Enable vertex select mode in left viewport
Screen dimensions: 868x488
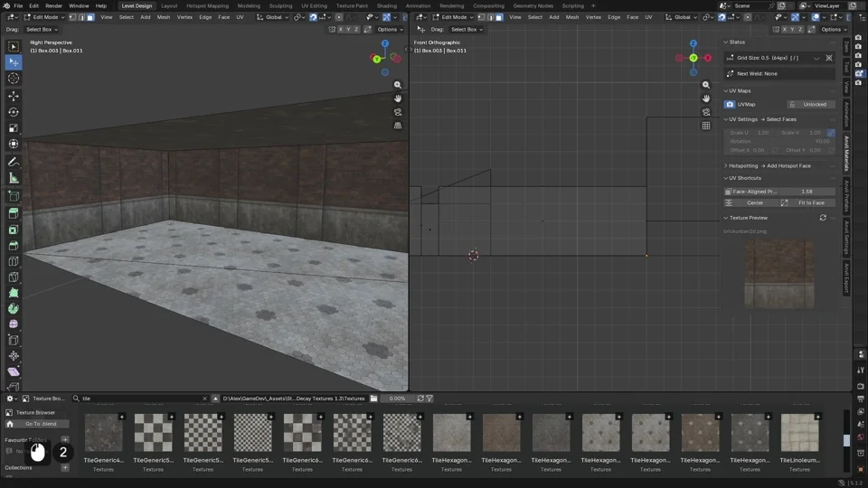[x=72, y=17]
